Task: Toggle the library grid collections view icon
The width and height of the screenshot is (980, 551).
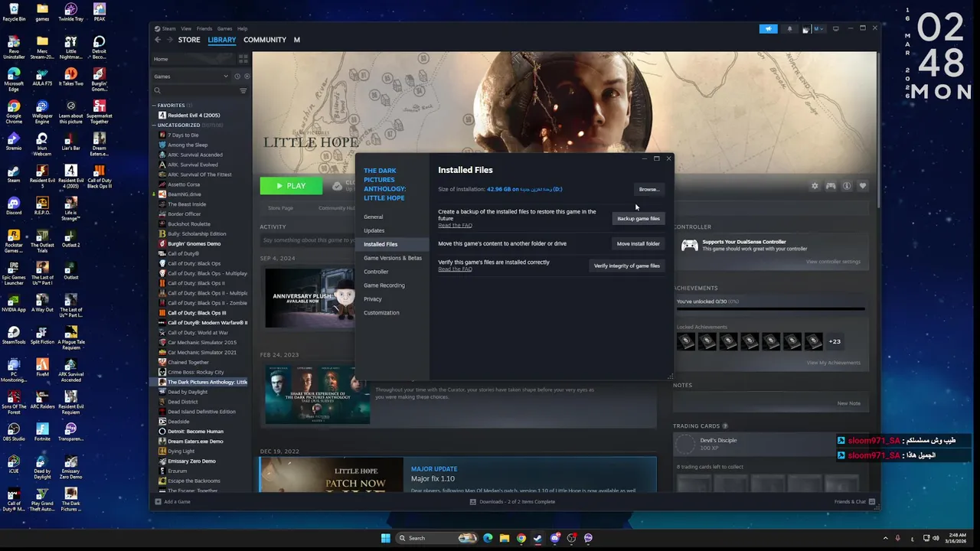Action: pyautogui.click(x=243, y=59)
